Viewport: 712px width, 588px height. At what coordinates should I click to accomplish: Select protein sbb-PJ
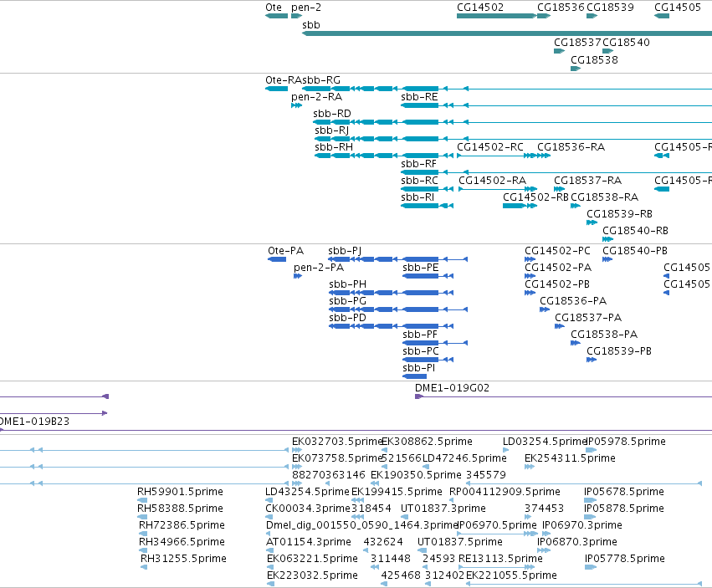397,259
